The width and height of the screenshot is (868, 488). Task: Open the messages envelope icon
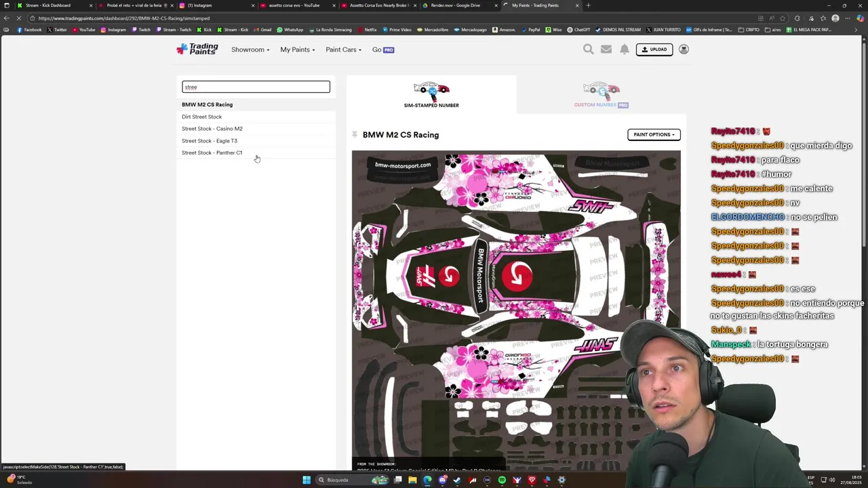coord(606,49)
